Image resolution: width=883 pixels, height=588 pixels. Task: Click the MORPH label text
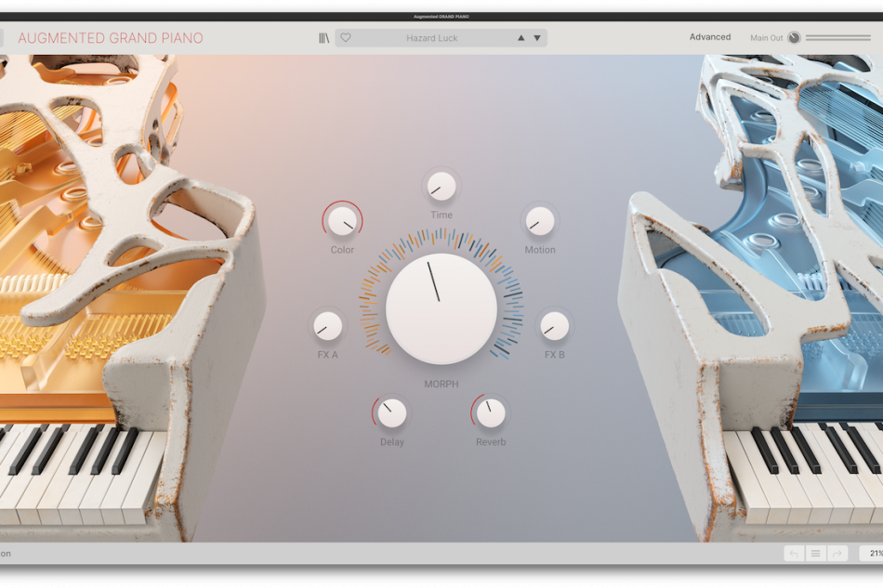tap(441, 384)
